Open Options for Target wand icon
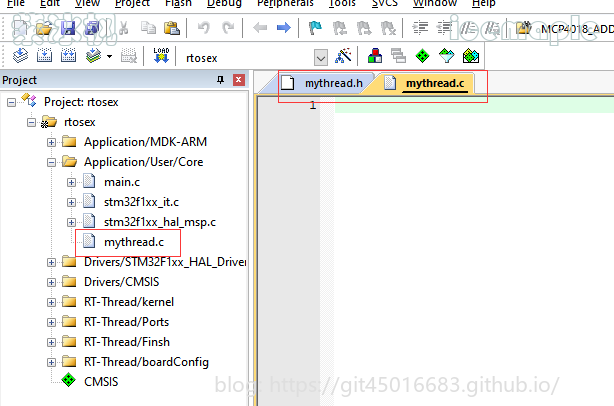614x406 pixels. point(345,57)
